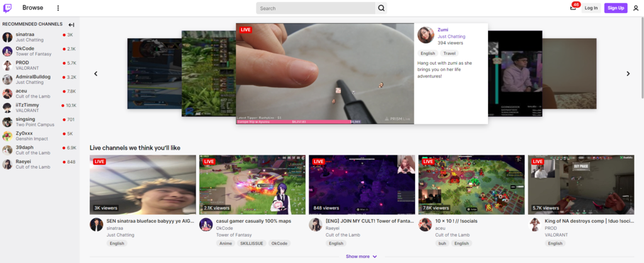The image size is (644, 263).
Task: Click the Search input field
Action: 316,8
